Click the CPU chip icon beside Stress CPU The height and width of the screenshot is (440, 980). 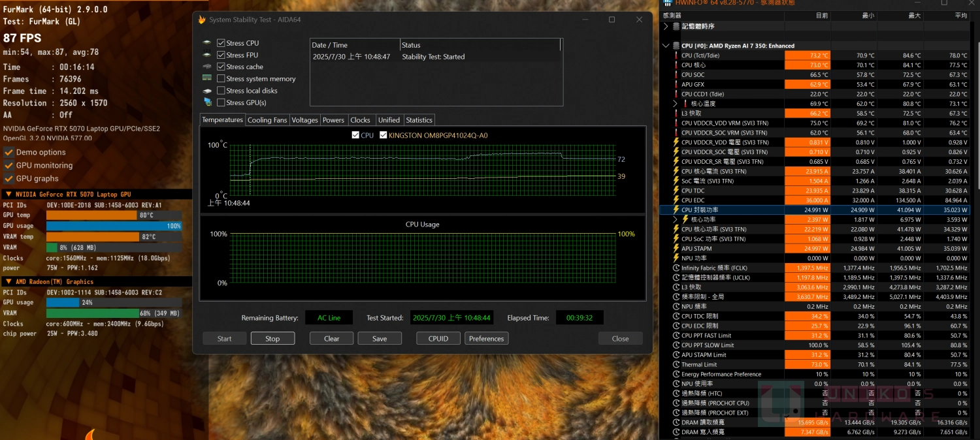click(207, 43)
